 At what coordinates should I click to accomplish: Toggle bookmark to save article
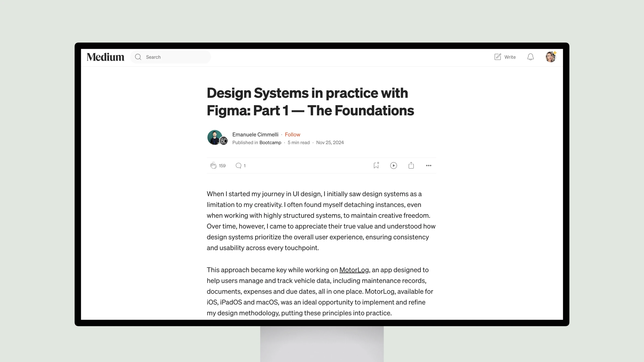[376, 165]
